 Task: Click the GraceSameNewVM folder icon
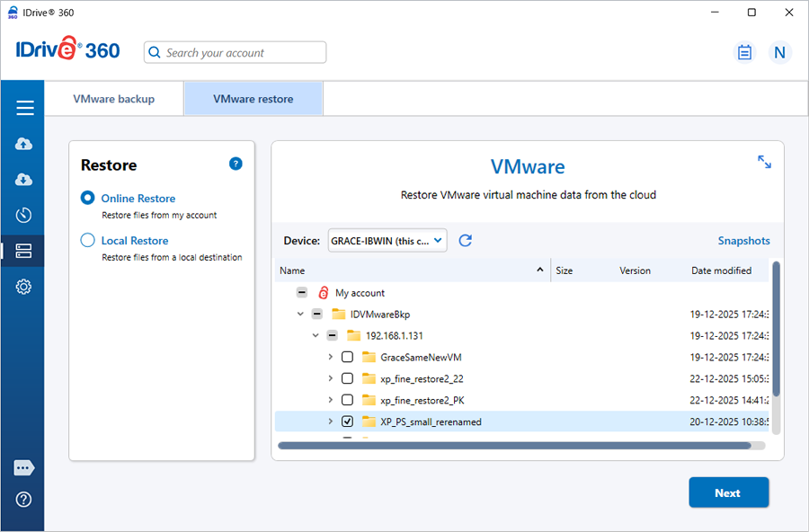[x=369, y=357]
